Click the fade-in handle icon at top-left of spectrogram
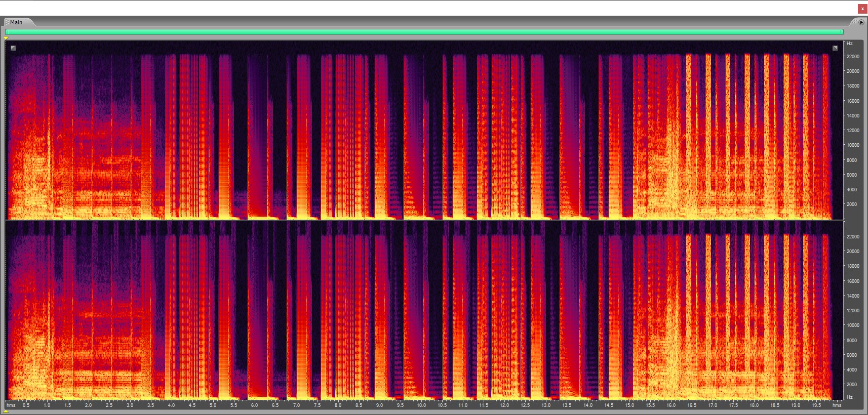 click(x=13, y=48)
